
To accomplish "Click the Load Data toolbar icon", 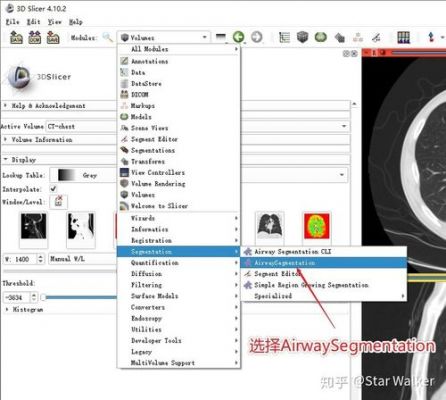I will coord(16,37).
